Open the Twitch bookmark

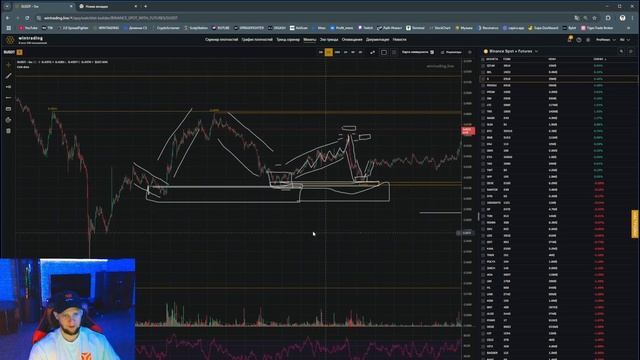click(x=365, y=28)
